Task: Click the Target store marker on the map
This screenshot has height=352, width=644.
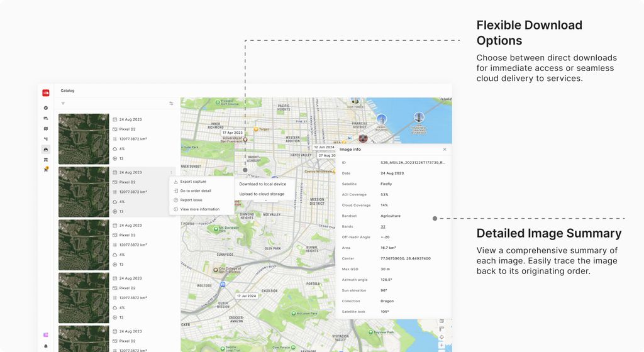Action: [x=256, y=129]
